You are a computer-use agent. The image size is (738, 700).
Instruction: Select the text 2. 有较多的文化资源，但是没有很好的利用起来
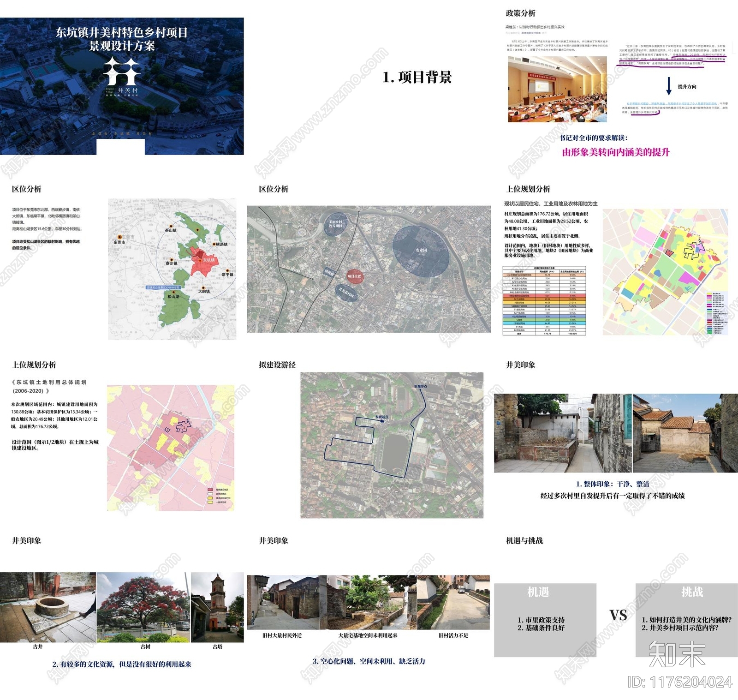pyautogui.click(x=122, y=664)
